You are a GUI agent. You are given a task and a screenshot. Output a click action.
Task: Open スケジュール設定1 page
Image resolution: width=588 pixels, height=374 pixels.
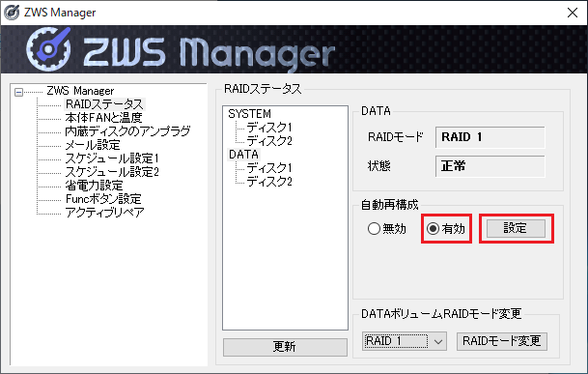[112, 158]
